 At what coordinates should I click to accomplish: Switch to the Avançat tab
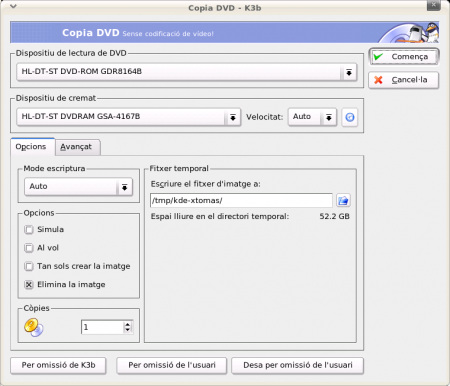point(77,147)
